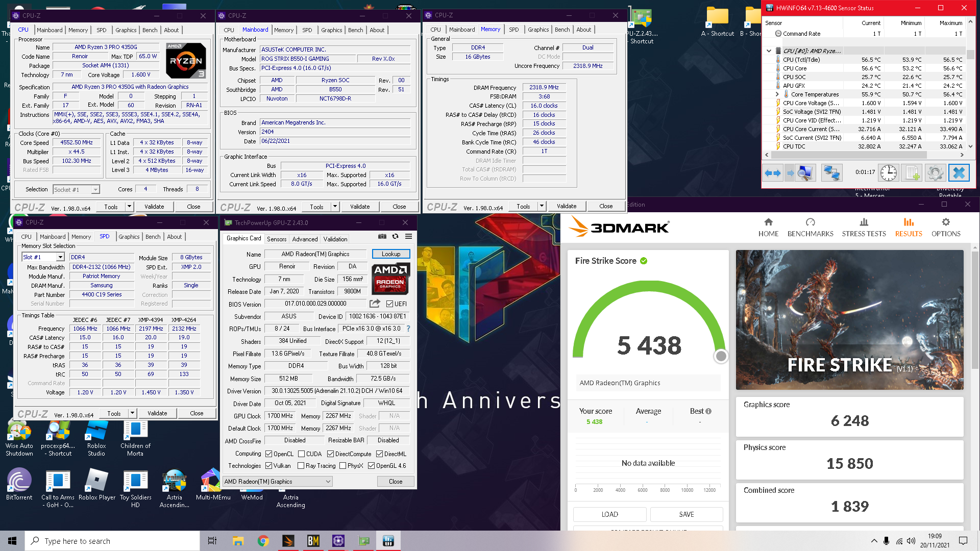
Task: Toggle the Vulkan checkbox
Action: (x=268, y=466)
